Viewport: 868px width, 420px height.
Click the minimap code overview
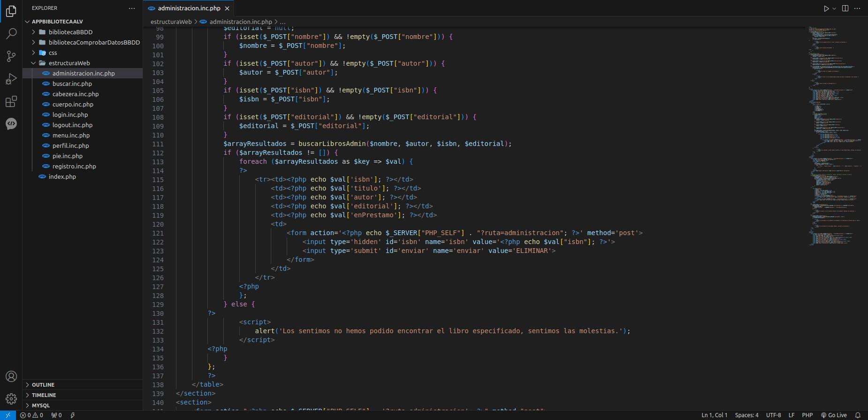click(835, 136)
